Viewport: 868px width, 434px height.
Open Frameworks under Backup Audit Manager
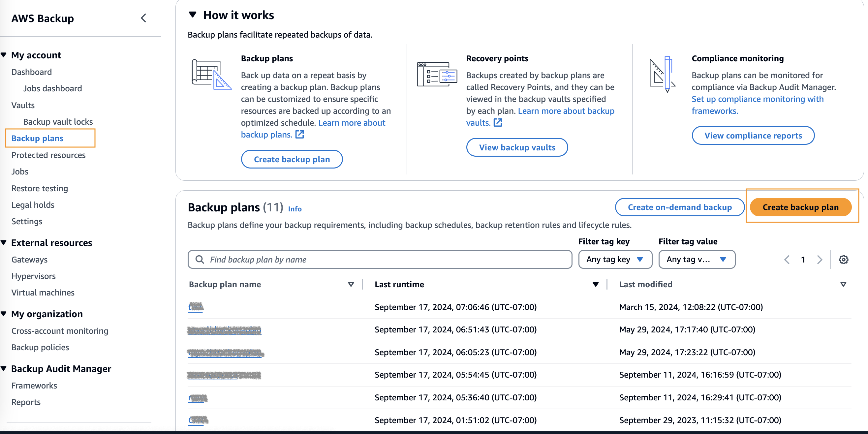[34, 386]
